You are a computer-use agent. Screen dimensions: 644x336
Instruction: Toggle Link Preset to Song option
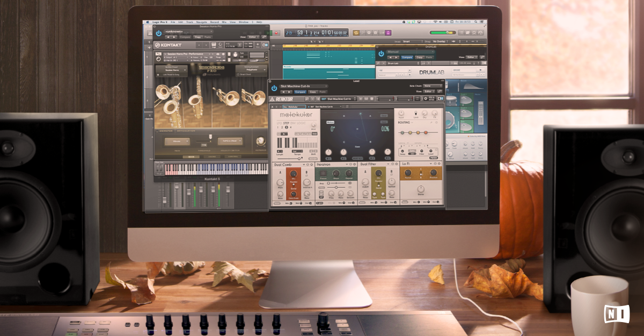click(x=158, y=74)
